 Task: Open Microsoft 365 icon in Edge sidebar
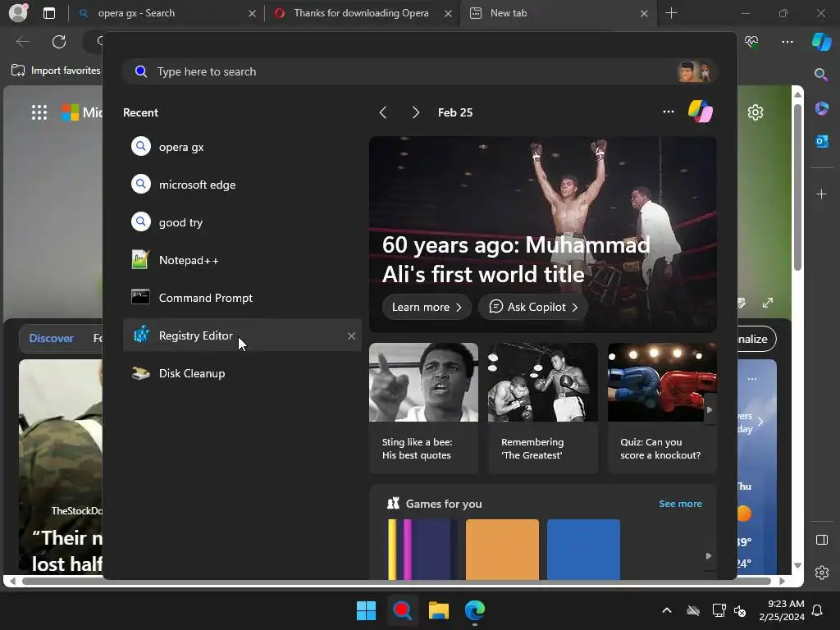click(821, 108)
